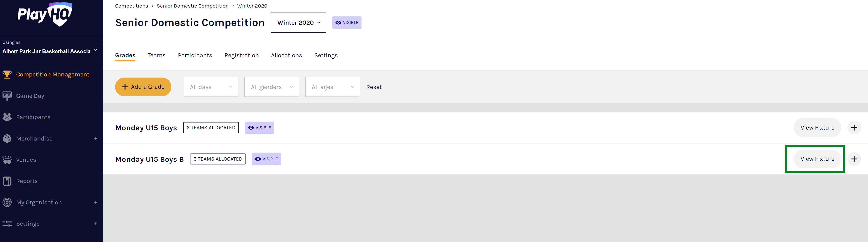The height and width of the screenshot is (242, 868).
Task: Expand the Merchandise sidebar submenu
Action: coord(95,139)
